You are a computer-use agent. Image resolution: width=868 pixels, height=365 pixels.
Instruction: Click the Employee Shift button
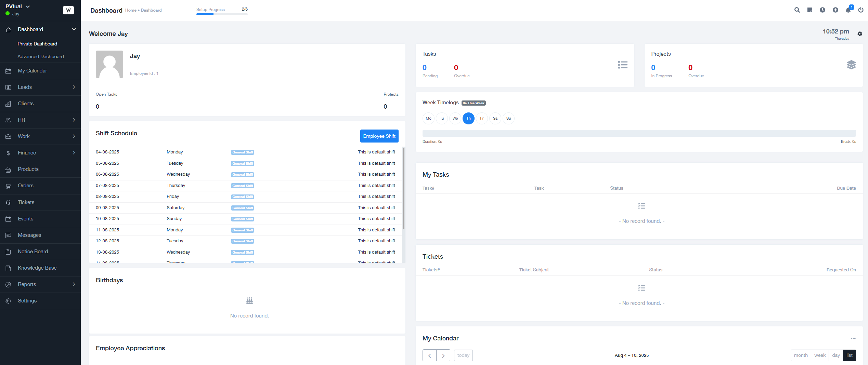click(x=379, y=136)
